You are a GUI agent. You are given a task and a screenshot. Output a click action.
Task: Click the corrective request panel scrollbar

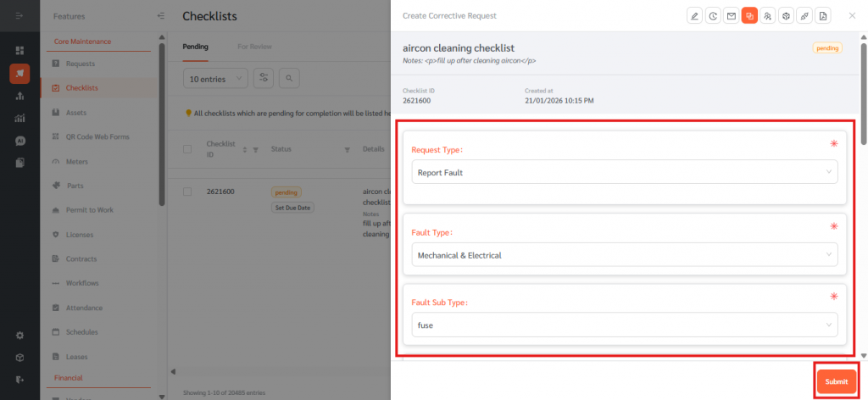863,85
